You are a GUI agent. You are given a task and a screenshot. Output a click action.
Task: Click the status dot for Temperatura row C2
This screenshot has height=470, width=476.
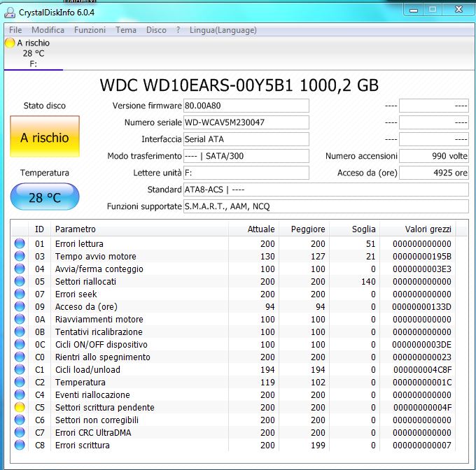20,382
